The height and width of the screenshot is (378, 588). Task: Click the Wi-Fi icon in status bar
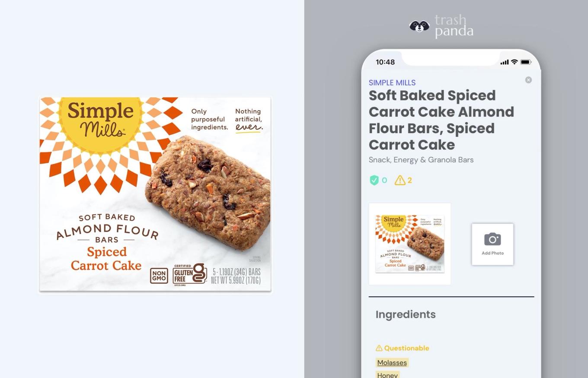pyautogui.click(x=514, y=62)
